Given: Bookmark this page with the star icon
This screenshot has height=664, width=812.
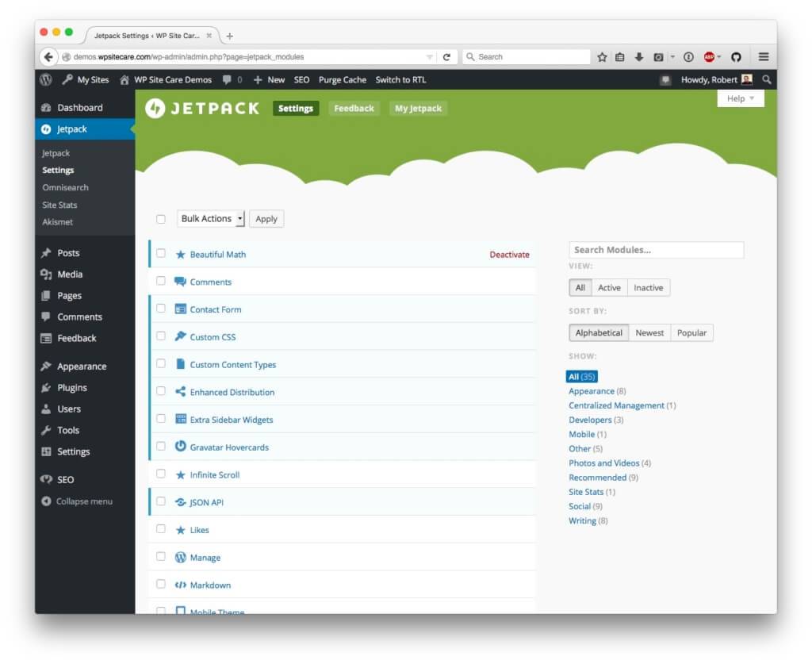Looking at the screenshot, I should pyautogui.click(x=602, y=57).
